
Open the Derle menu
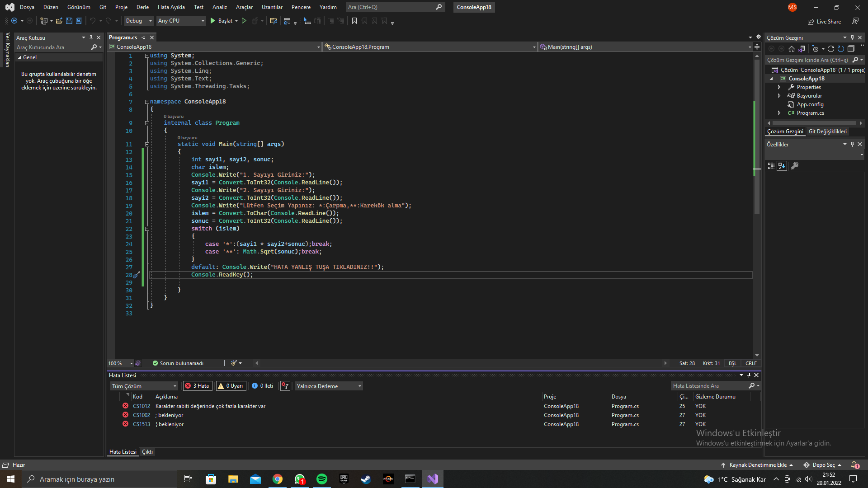click(142, 7)
